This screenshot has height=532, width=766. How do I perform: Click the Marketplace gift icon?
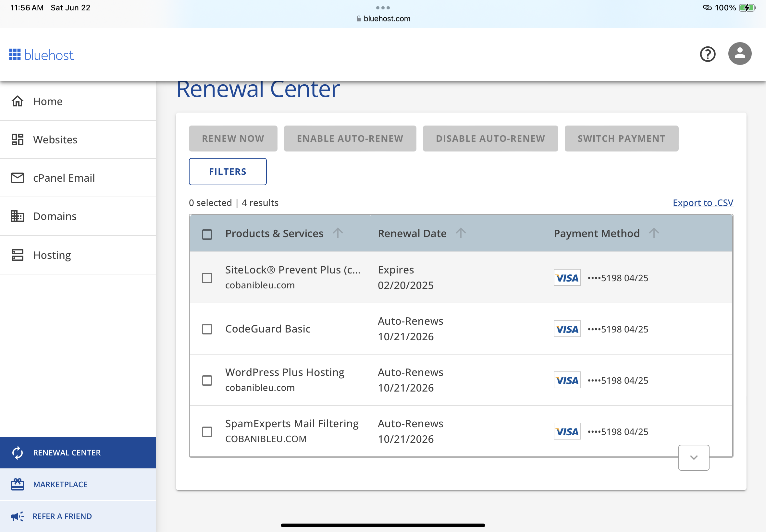pos(17,484)
